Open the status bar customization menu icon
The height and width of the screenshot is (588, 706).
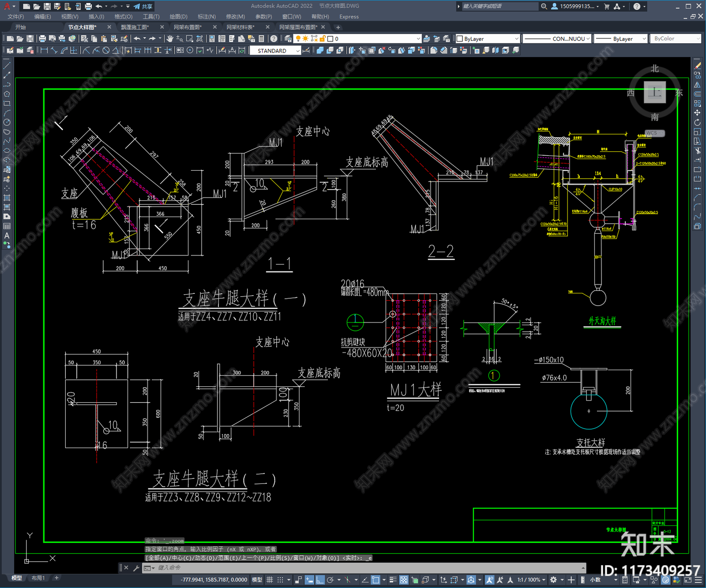coord(699,580)
